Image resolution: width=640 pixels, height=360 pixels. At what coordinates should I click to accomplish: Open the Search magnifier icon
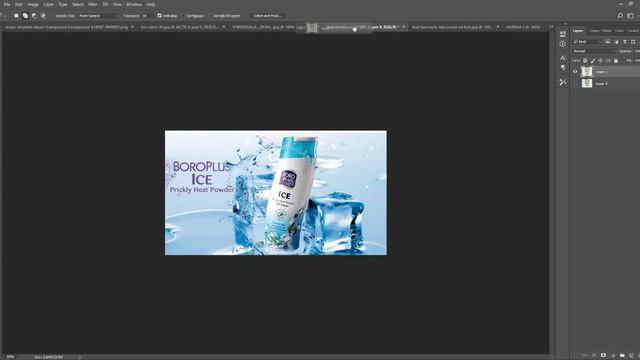[x=620, y=16]
